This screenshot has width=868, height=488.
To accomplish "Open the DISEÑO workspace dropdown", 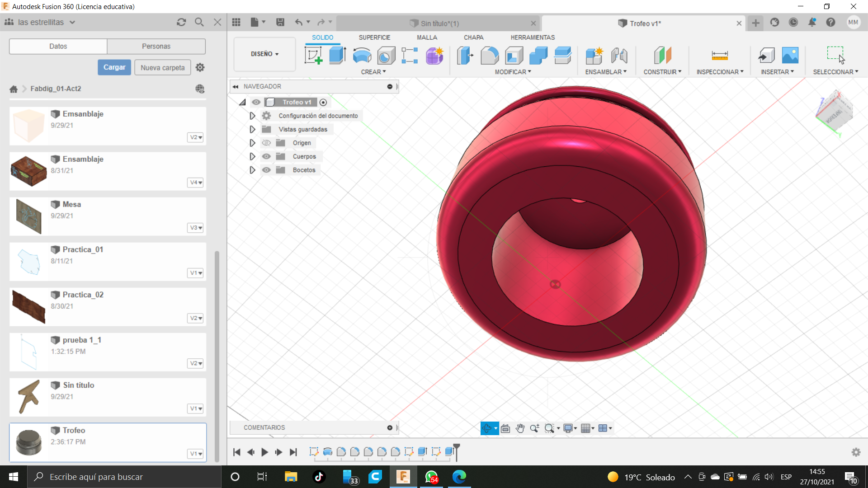I will [x=264, y=54].
